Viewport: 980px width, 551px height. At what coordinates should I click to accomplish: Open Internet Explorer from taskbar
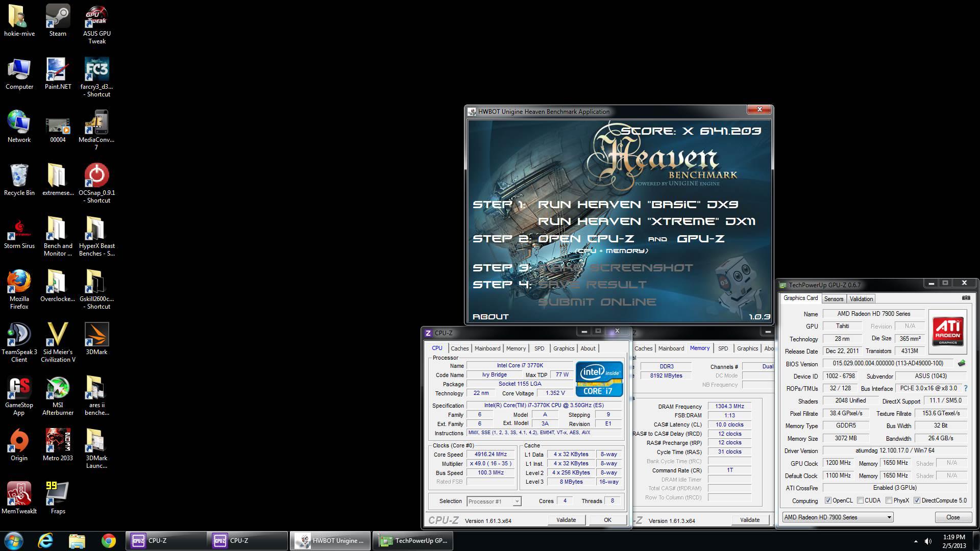pos(45,541)
